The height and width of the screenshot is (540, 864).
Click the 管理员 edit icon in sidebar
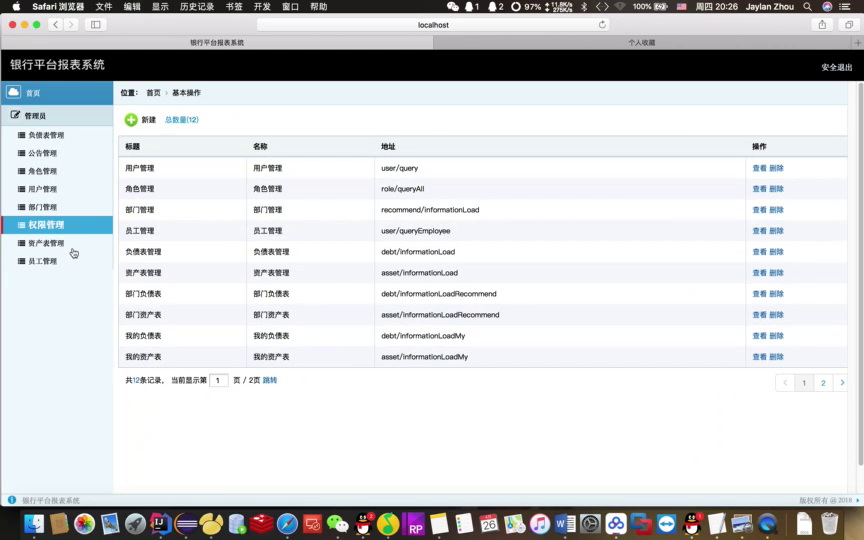click(x=15, y=115)
